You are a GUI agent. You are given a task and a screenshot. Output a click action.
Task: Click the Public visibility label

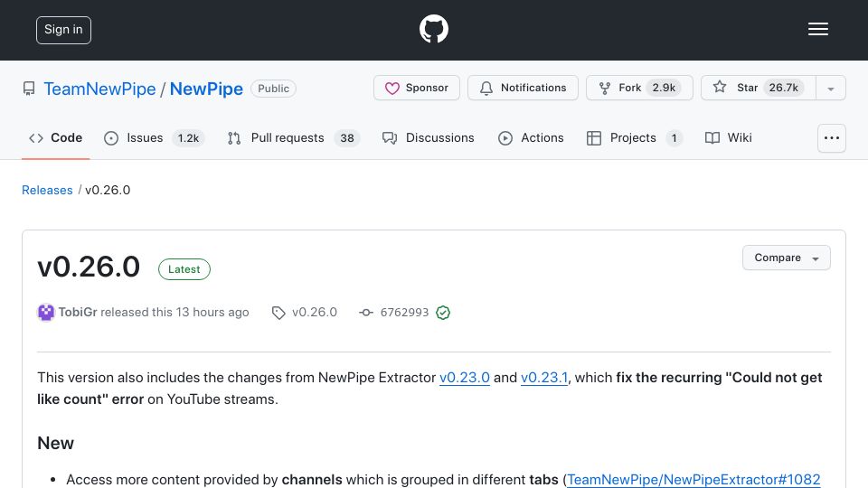coord(273,89)
